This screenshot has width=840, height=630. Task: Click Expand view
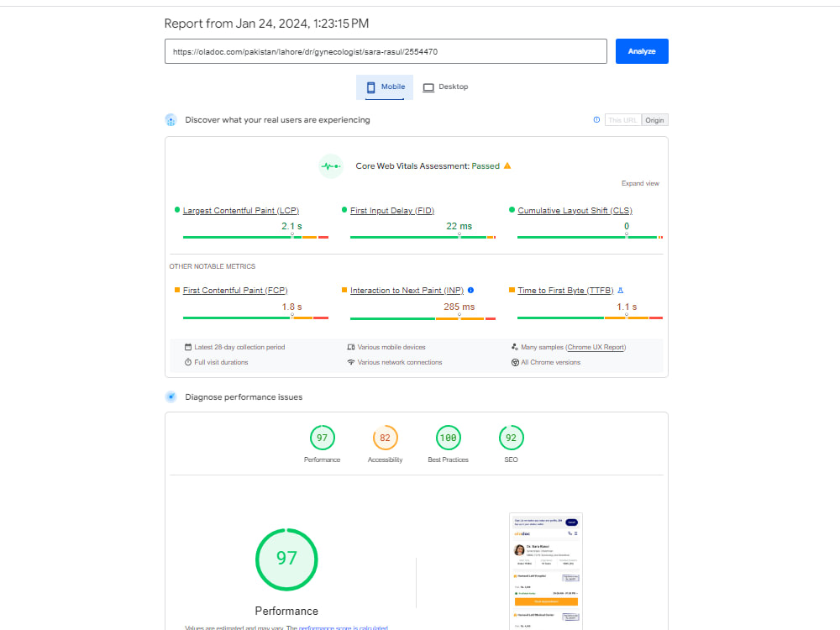[x=640, y=183]
